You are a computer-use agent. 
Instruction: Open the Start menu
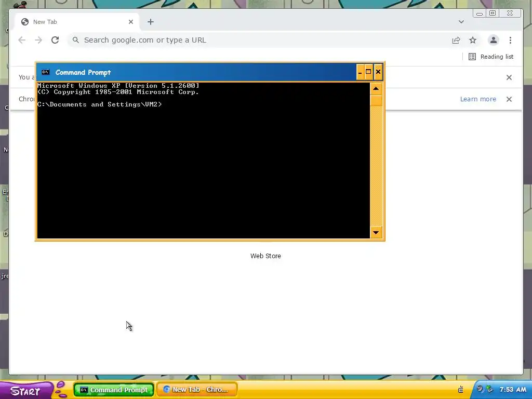[26, 390]
